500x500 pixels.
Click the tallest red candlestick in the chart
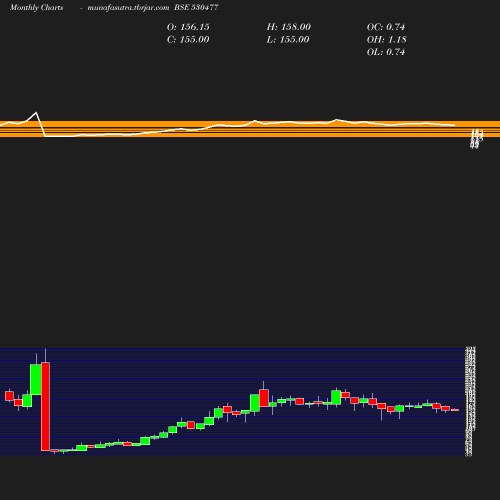point(45,406)
